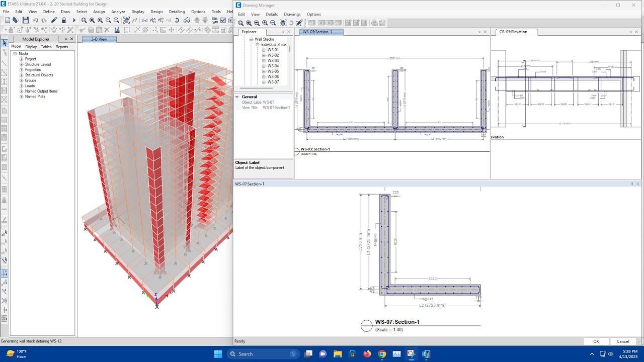Select the Pan hand tool in ETABS toolbar
This screenshot has width=644, height=362.
click(126, 20)
